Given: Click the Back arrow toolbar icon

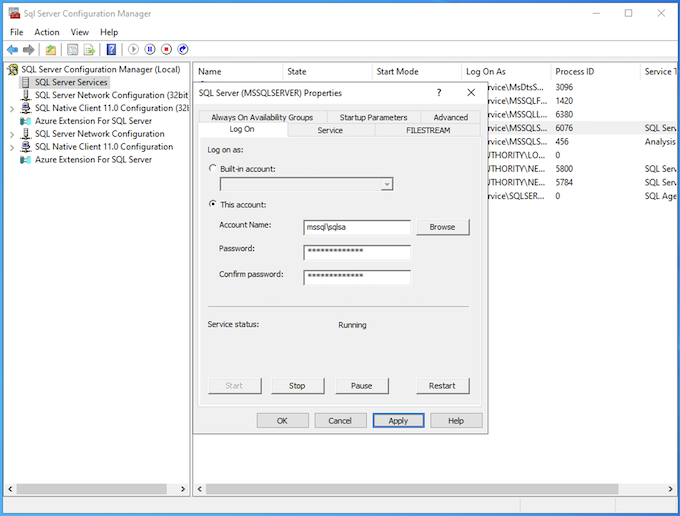Looking at the screenshot, I should (x=12, y=49).
